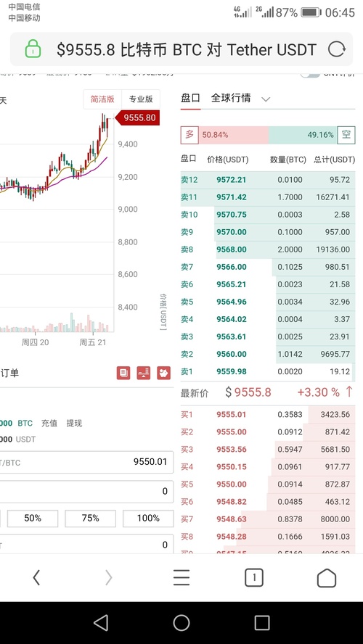Select buy order 买7 at 9548.63
The width and height of the screenshot is (363, 644).
(268, 519)
